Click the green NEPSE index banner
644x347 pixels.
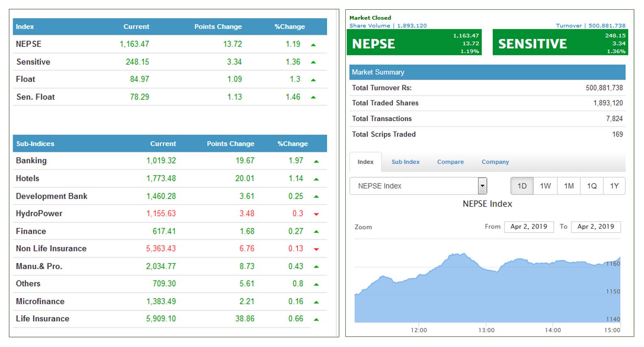tap(414, 42)
